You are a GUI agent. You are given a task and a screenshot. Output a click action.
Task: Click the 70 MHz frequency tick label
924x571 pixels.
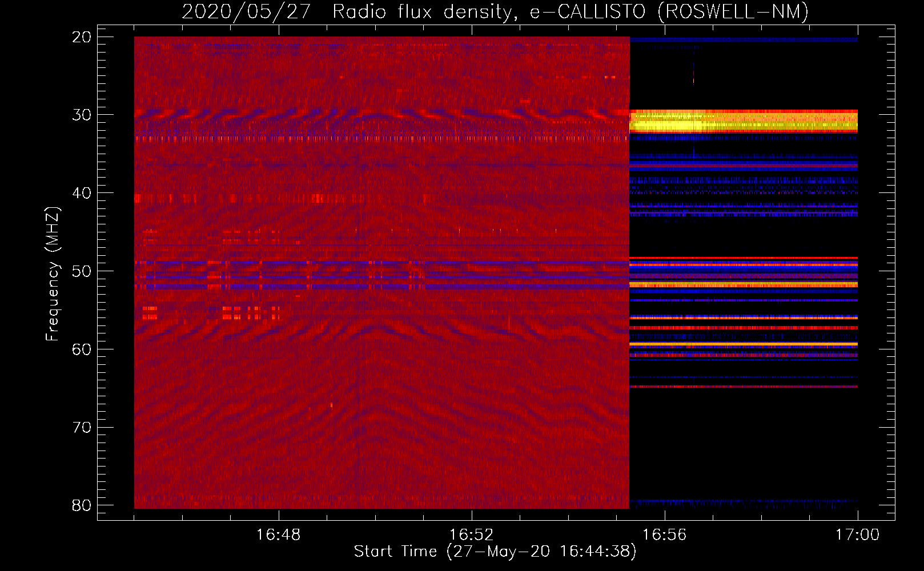click(x=82, y=427)
